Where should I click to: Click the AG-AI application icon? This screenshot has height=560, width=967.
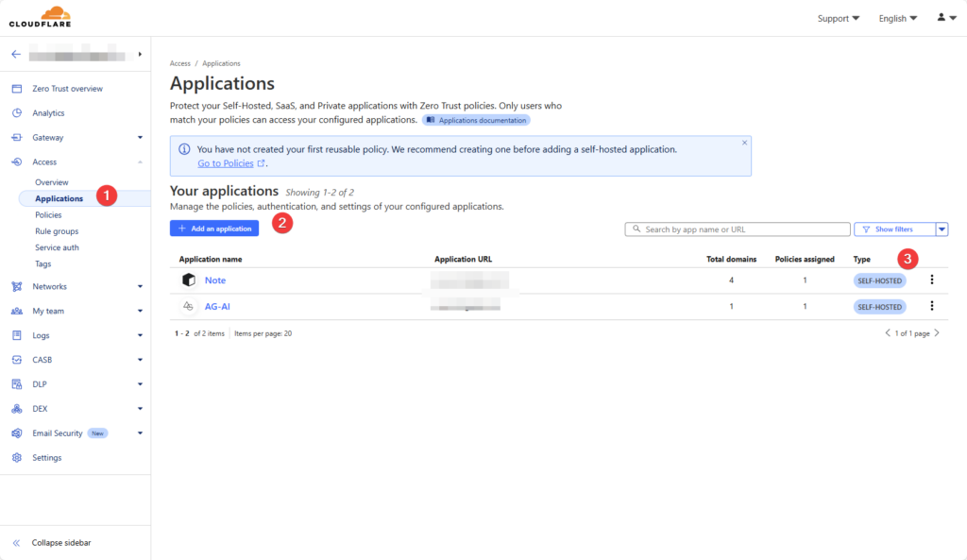point(188,306)
